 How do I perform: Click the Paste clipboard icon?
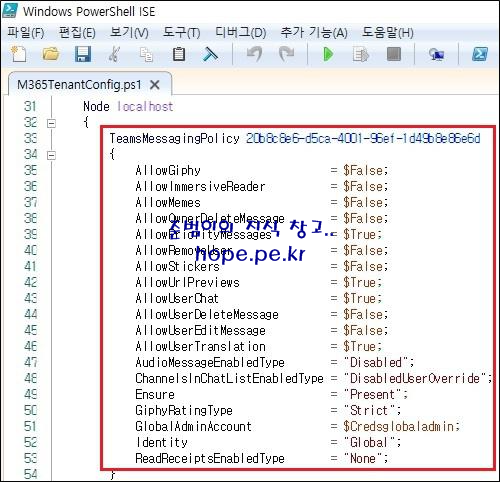(179, 54)
